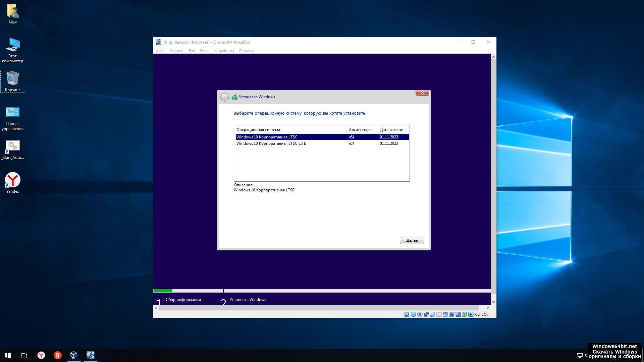644x362 pixels.
Task: Click the mouse integration status icon
Action: coord(465,314)
